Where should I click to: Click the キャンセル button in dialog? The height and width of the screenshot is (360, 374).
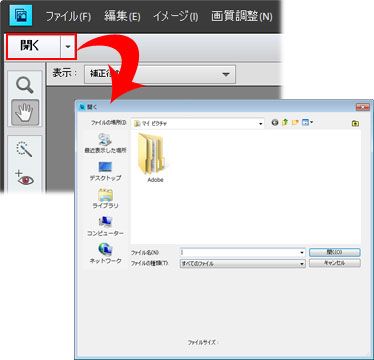coord(335,263)
